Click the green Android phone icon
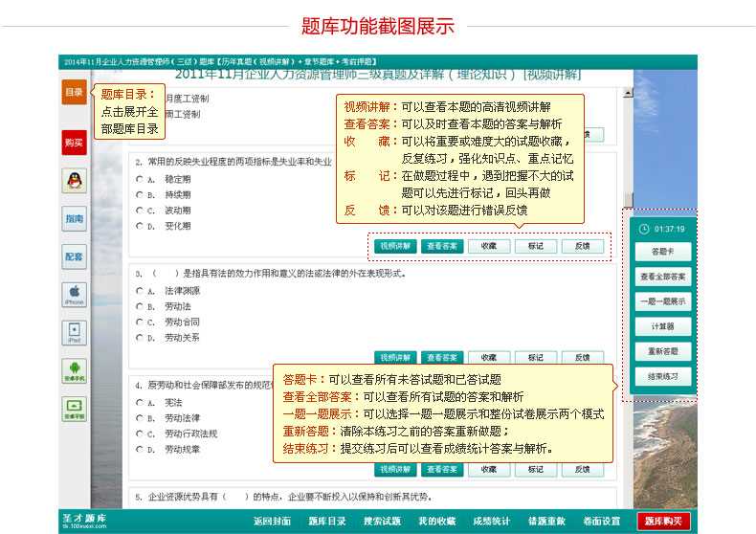This screenshot has height=534, width=756. tap(74, 370)
